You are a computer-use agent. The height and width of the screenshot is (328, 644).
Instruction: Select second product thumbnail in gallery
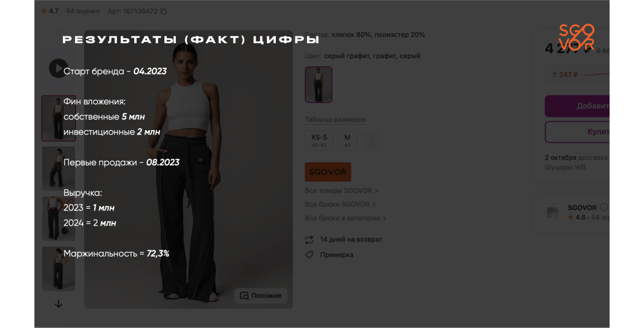pyautogui.click(x=58, y=168)
